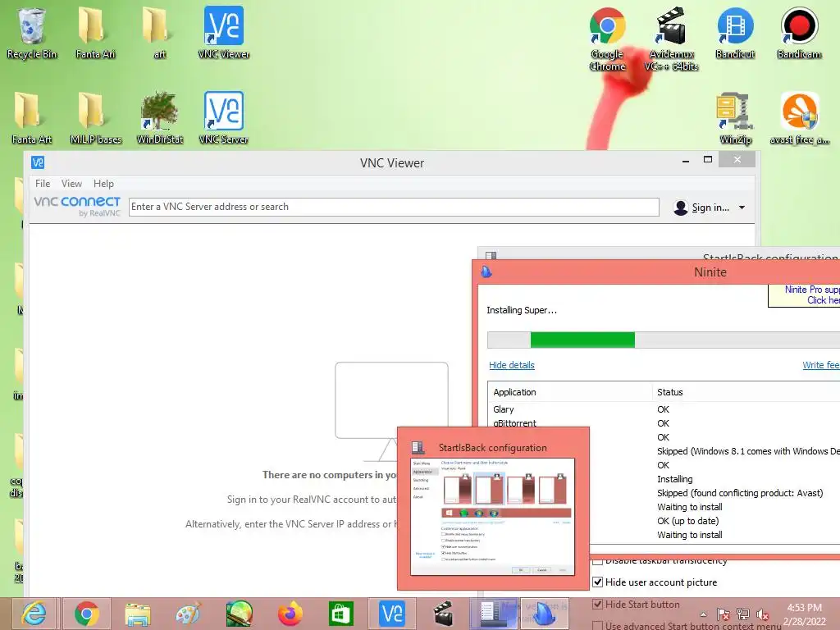Click the Hide details link in Ninite

[512, 365]
